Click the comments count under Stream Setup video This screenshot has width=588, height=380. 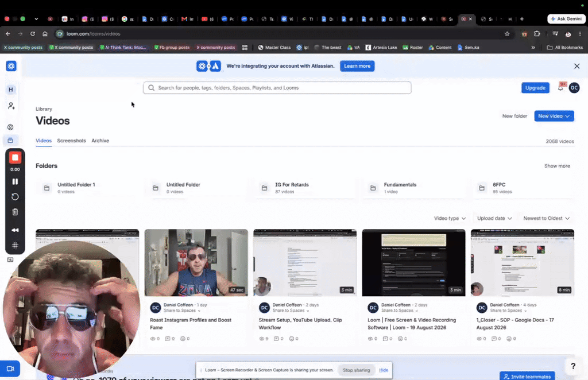[278, 339]
